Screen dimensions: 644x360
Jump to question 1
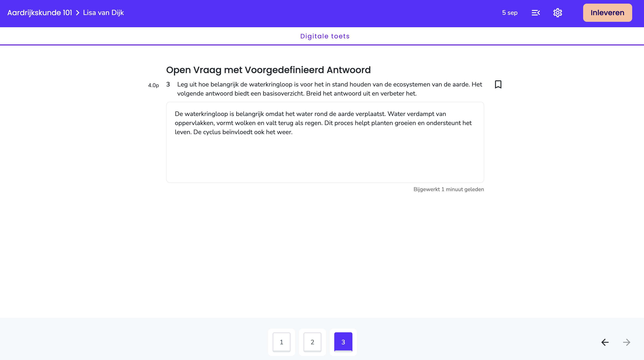(x=281, y=342)
